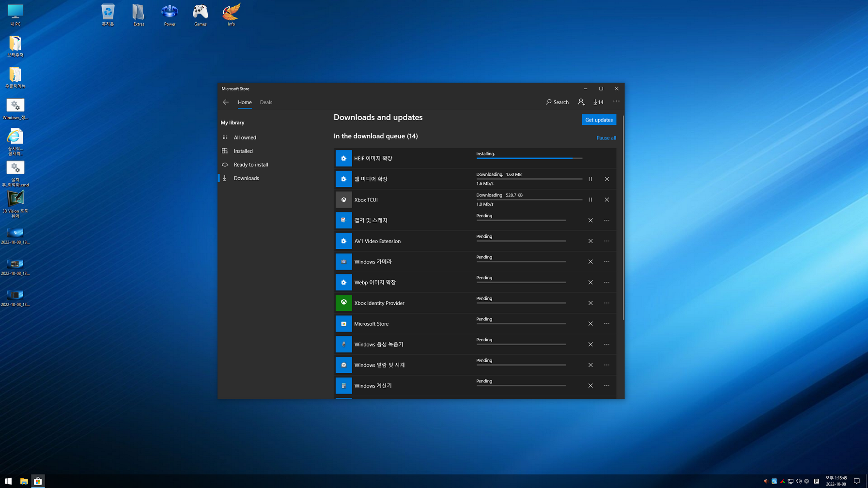This screenshot has width=868, height=488.
Task: Click the Pause all link
Action: (x=606, y=138)
